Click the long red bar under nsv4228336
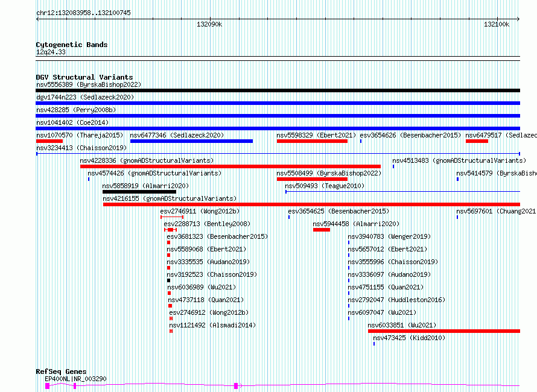Image resolution: width=537 pixels, height=392 pixels. (x=230, y=166)
